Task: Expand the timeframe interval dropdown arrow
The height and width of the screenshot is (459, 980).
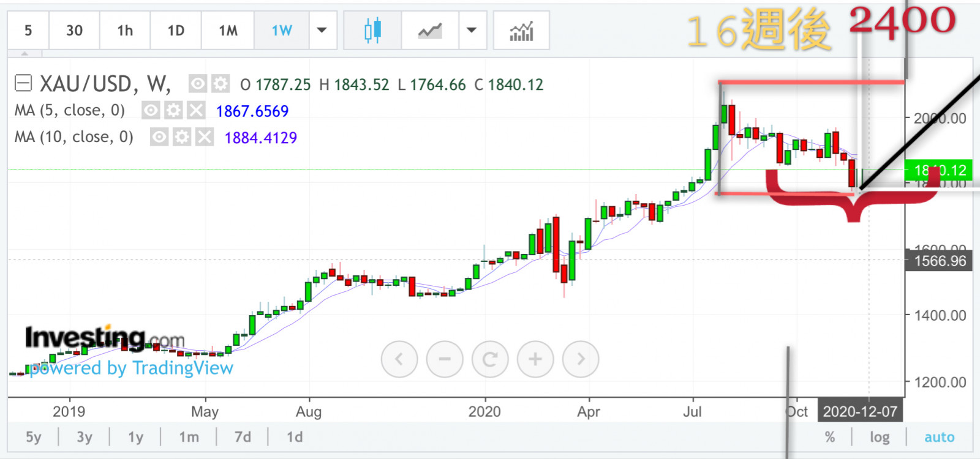Action: pyautogui.click(x=322, y=31)
